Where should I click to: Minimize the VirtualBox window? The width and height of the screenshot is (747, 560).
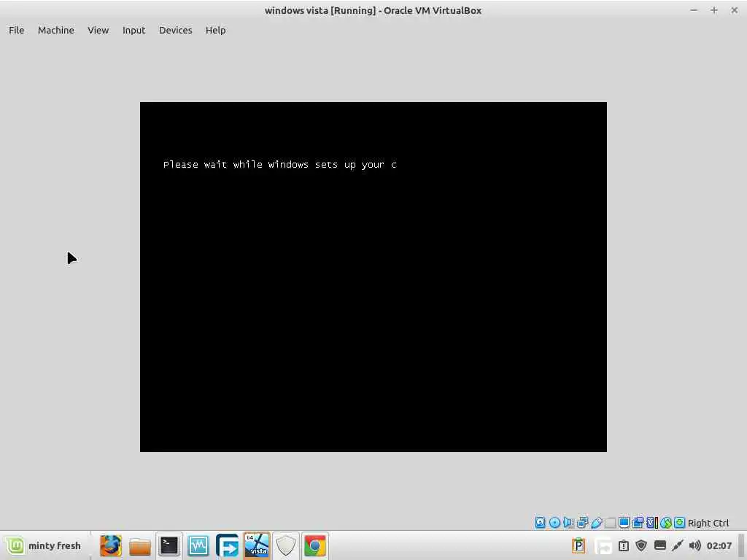click(x=694, y=10)
